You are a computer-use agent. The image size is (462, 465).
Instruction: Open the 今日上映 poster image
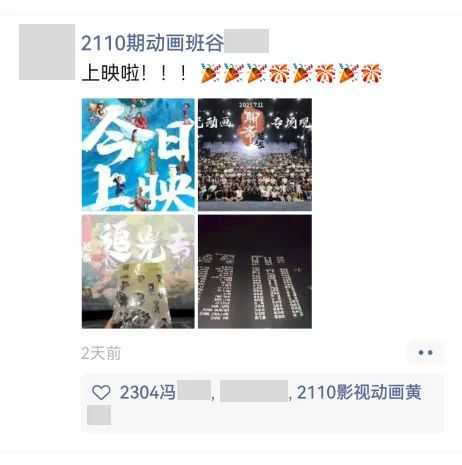(x=138, y=155)
